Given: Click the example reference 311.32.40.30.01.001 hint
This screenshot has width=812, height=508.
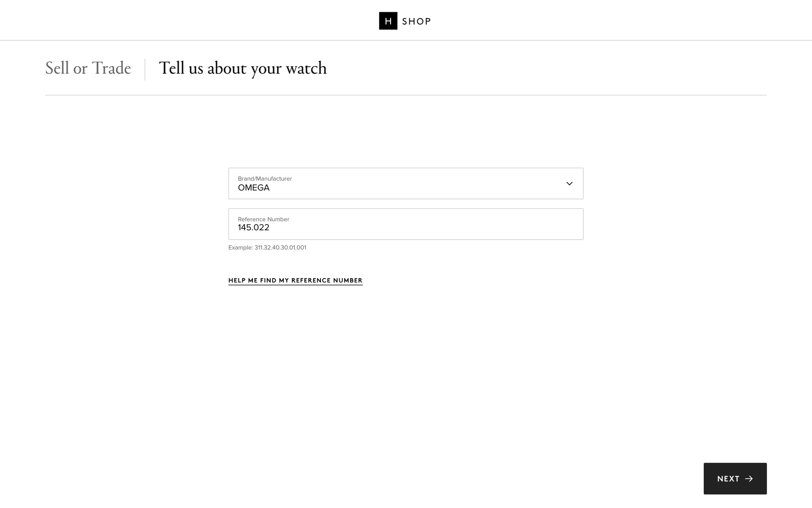Looking at the screenshot, I should tap(280, 248).
